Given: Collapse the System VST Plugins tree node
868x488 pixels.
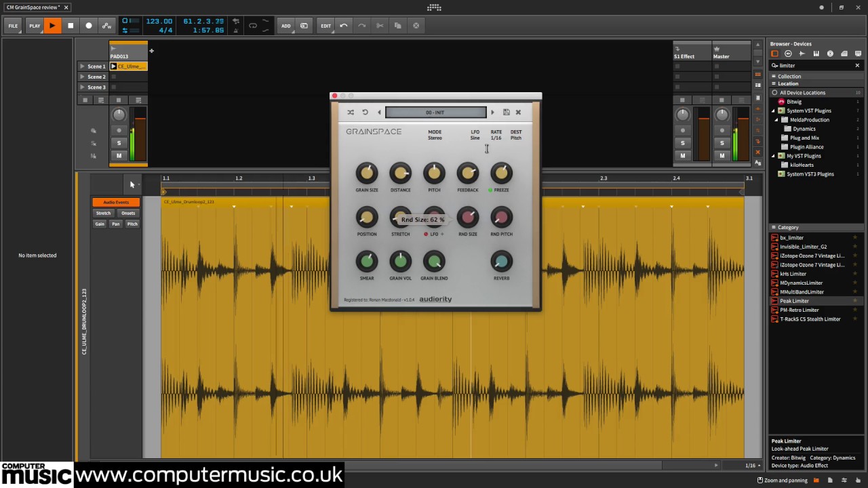Looking at the screenshot, I should pos(774,110).
